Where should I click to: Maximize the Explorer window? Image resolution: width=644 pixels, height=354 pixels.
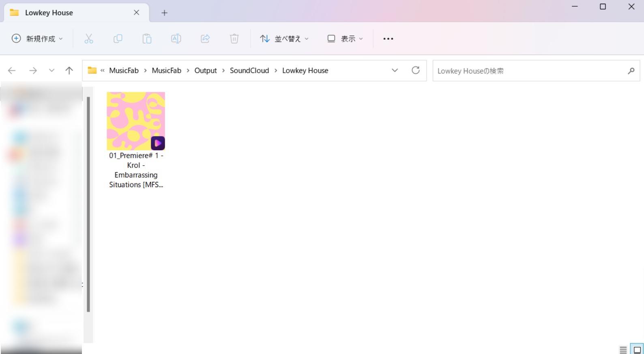pyautogui.click(x=603, y=6)
